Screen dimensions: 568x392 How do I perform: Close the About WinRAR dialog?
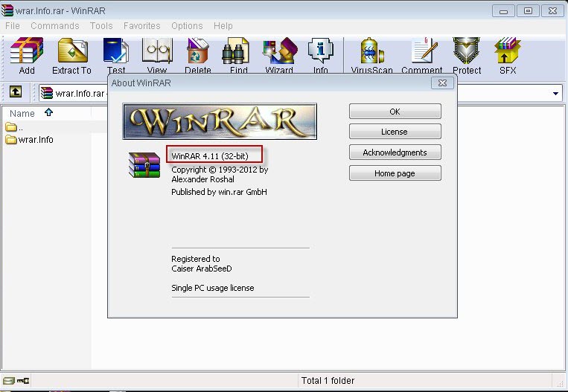pyautogui.click(x=442, y=83)
